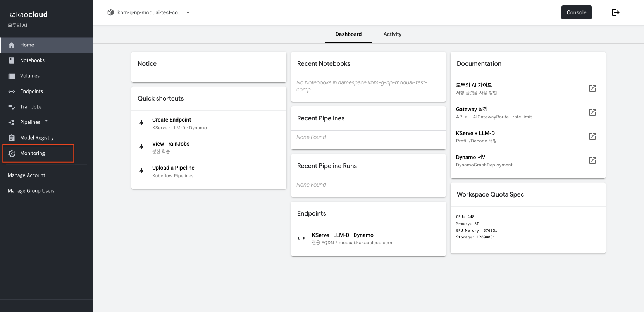Click the Recent Pipeline Runs heading
644x312 pixels.
tap(327, 166)
